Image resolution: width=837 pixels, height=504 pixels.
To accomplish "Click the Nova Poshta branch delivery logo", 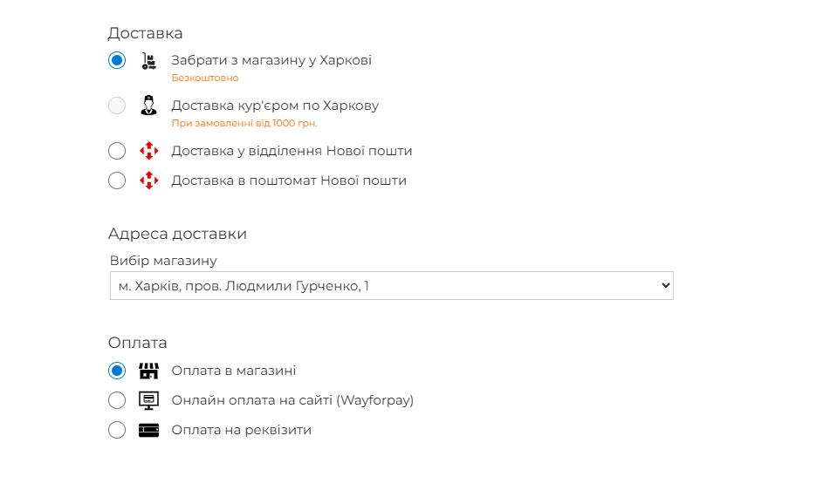I will click(x=149, y=151).
